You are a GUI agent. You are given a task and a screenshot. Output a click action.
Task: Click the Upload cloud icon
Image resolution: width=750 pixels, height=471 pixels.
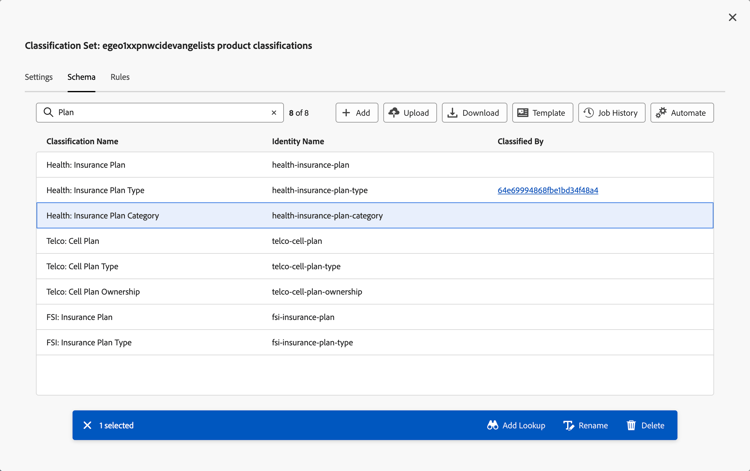(x=394, y=113)
